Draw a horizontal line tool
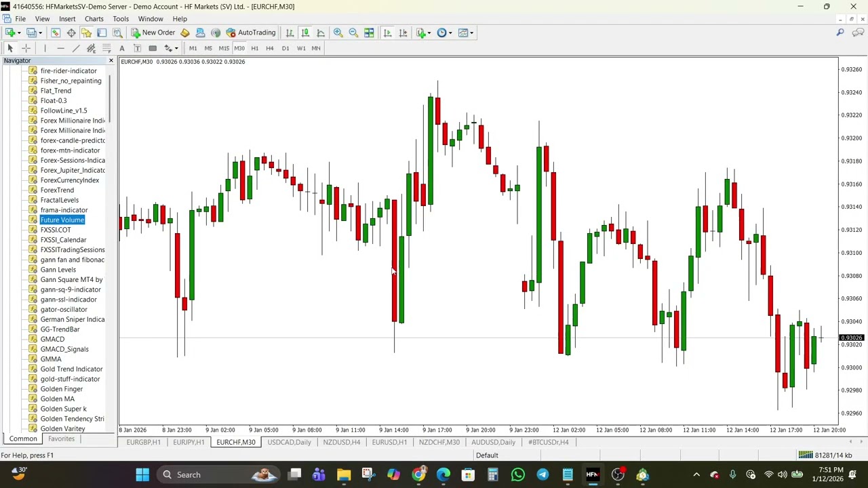The height and width of the screenshot is (488, 868). coord(60,48)
